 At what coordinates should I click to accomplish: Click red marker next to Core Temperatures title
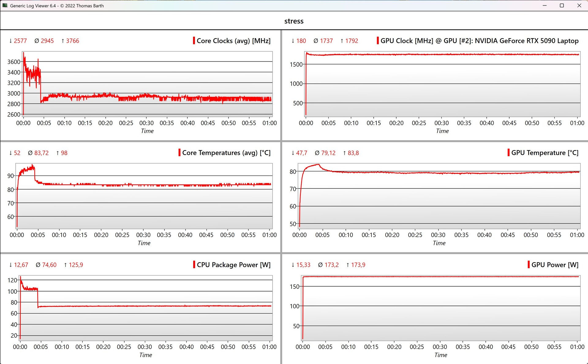pos(179,153)
